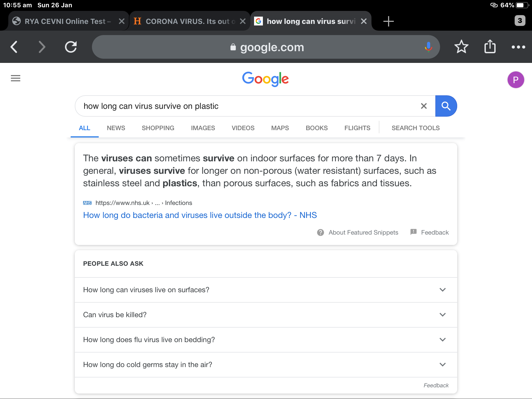
Task: Reload the page with refresh icon
Action: [71, 47]
